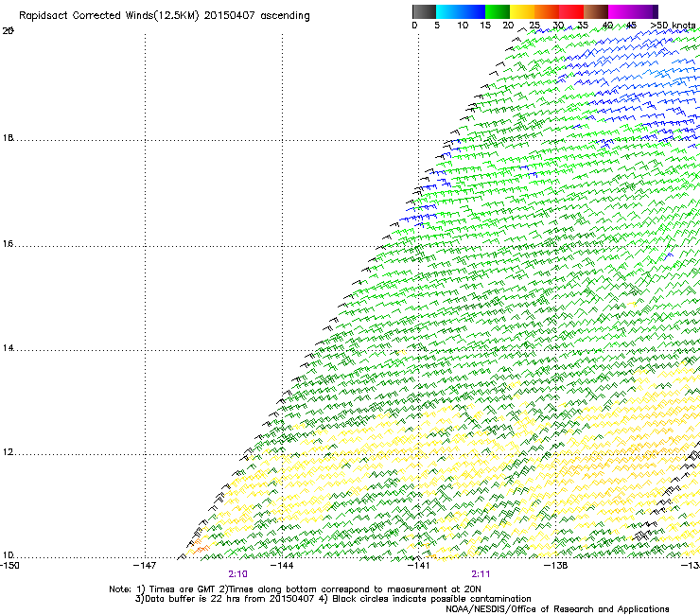Click the longitude axis label '-141'
Screen dimensions: 700x615
(419, 566)
